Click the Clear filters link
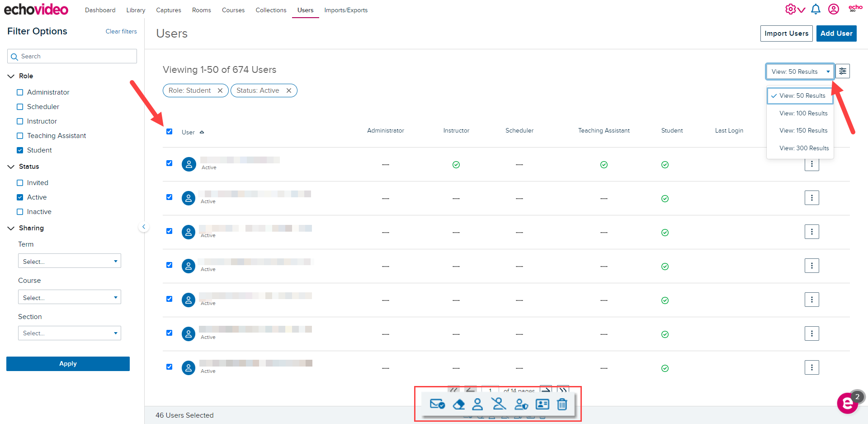Viewport: 868px width, 424px height. pyautogui.click(x=121, y=31)
